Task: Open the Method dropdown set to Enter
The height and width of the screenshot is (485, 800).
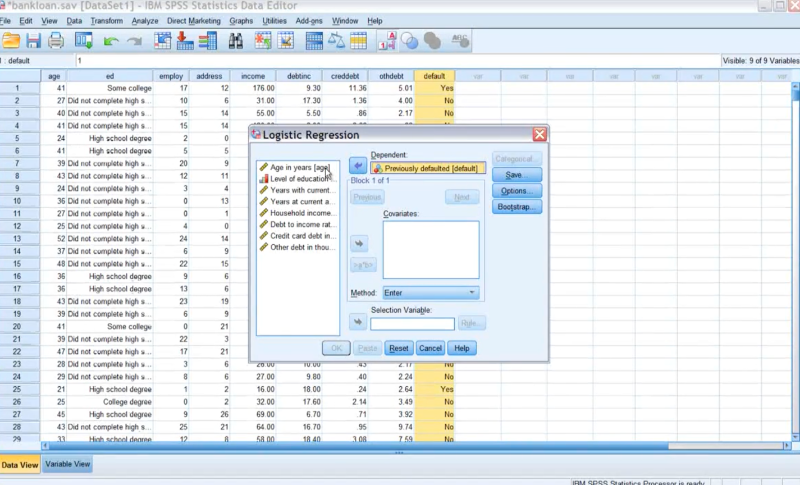Action: (x=431, y=293)
